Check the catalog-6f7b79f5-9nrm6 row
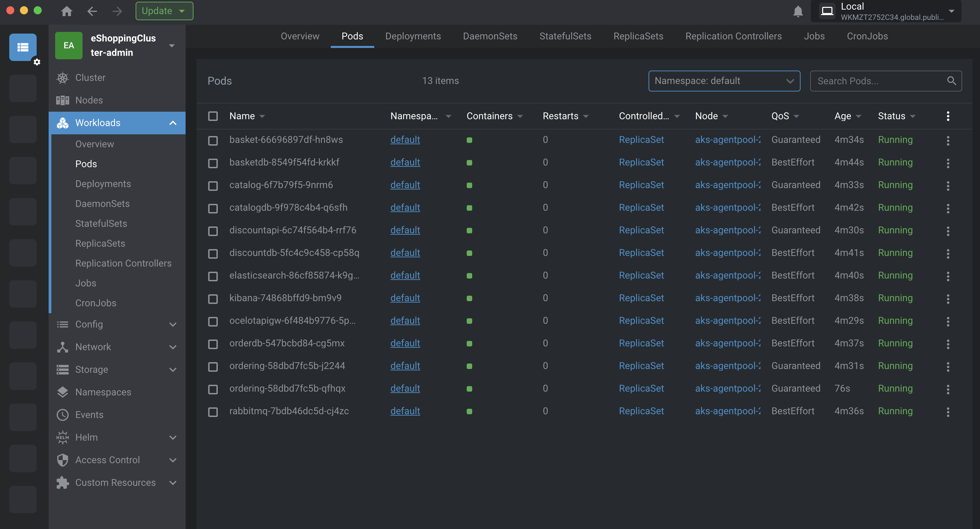 pos(213,185)
